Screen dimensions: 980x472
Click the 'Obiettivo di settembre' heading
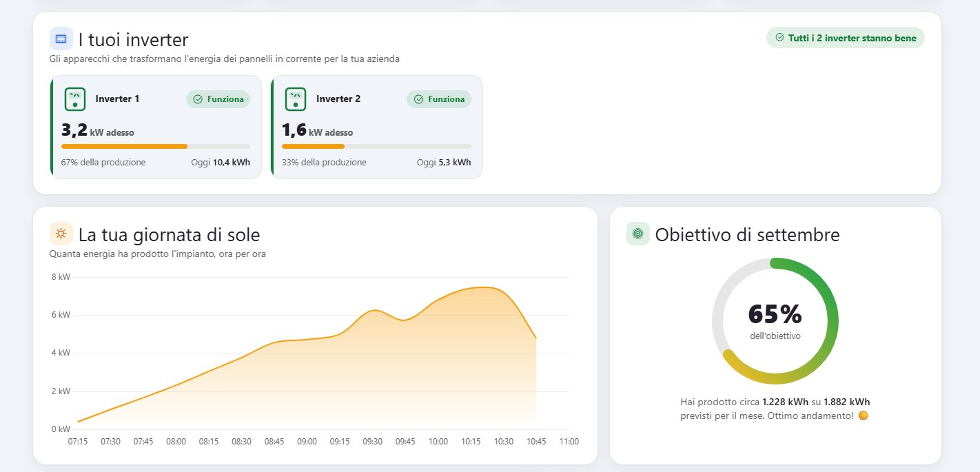pyautogui.click(x=748, y=234)
